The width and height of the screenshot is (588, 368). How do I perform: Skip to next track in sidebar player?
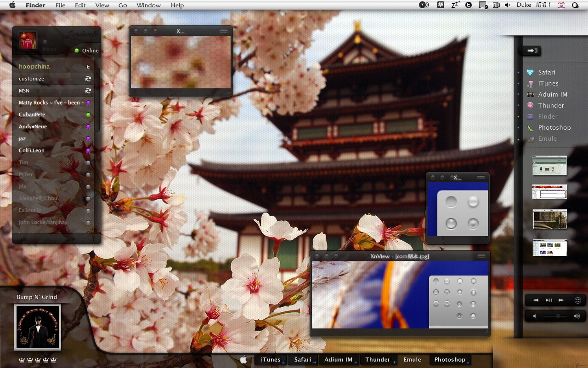[561, 300]
